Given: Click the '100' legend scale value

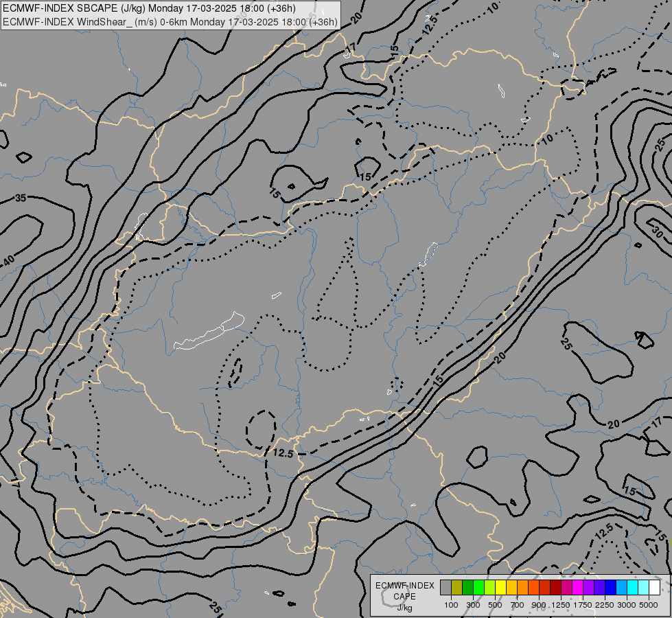Looking at the screenshot, I should pyautogui.click(x=451, y=605).
